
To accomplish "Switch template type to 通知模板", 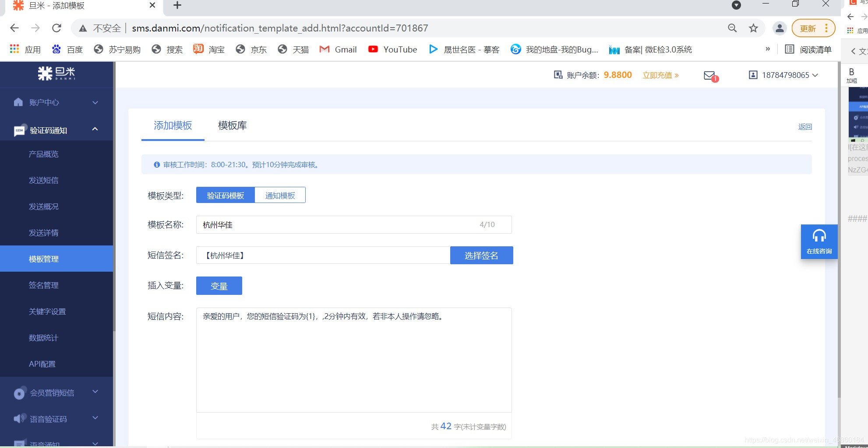I will (280, 195).
